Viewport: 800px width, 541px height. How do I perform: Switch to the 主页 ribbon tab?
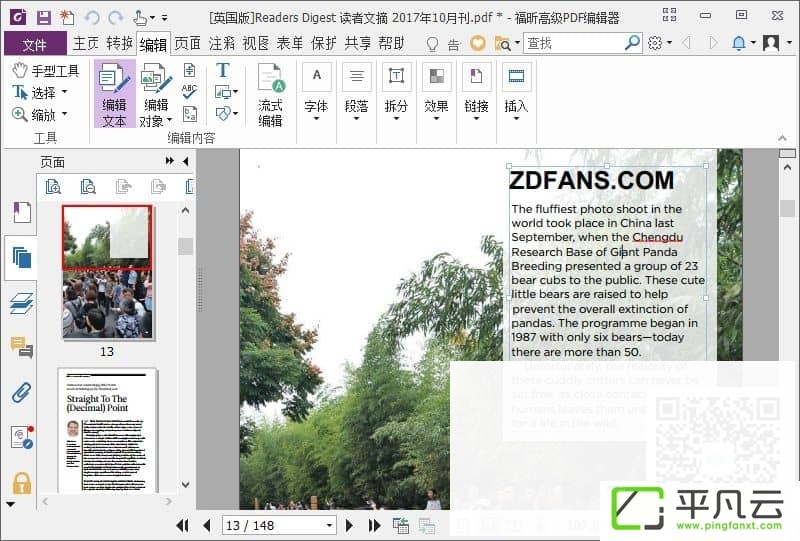pos(86,44)
